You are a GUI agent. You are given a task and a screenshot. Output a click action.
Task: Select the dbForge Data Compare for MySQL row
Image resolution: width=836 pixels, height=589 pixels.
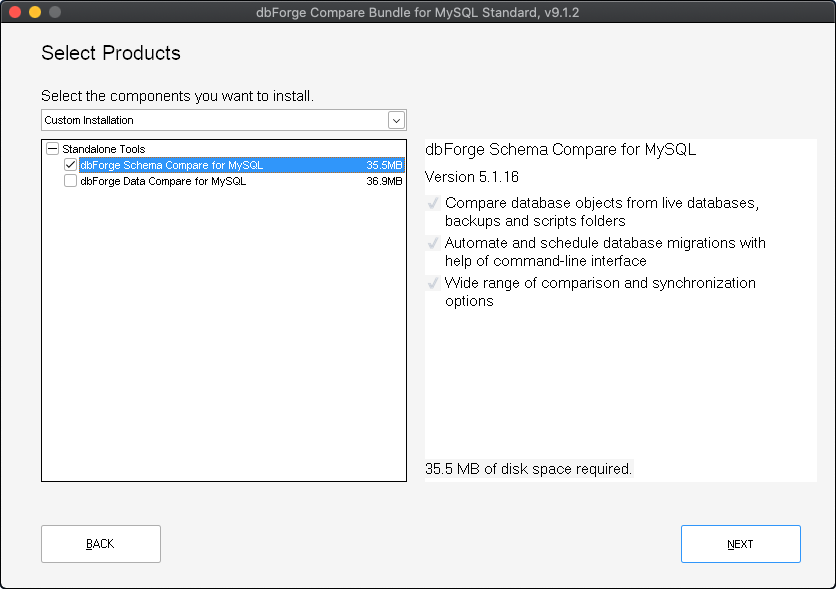242,181
